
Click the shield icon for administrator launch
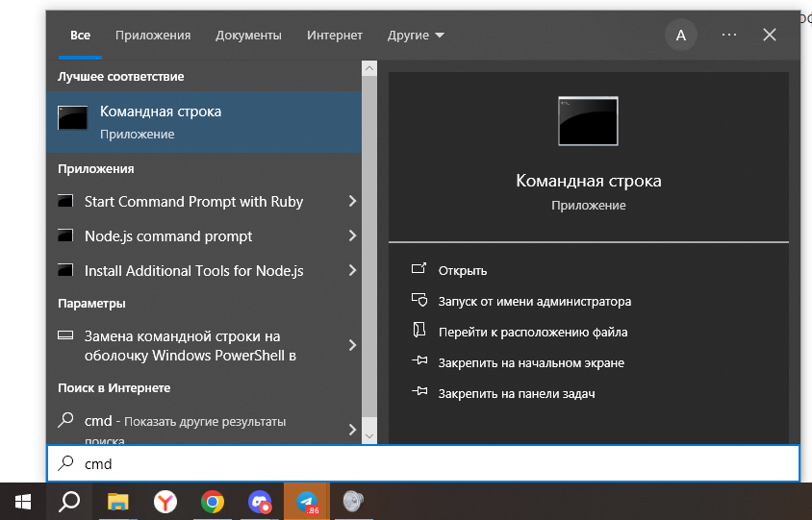click(x=419, y=299)
